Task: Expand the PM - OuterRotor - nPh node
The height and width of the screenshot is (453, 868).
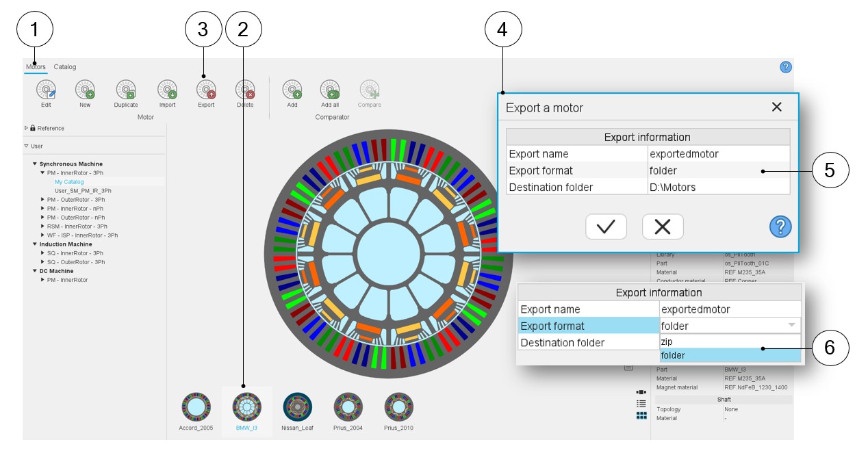Action: [x=42, y=218]
